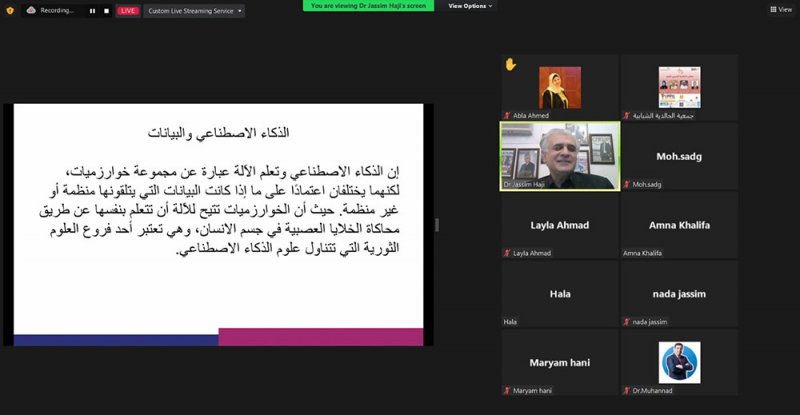Click the small Hala name label
This screenshot has height=415, width=800.
pos(510,322)
